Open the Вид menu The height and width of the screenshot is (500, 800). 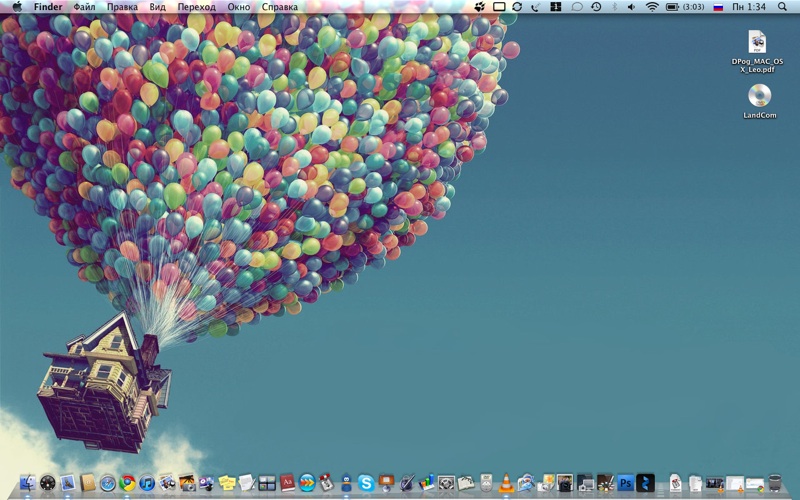coord(157,7)
